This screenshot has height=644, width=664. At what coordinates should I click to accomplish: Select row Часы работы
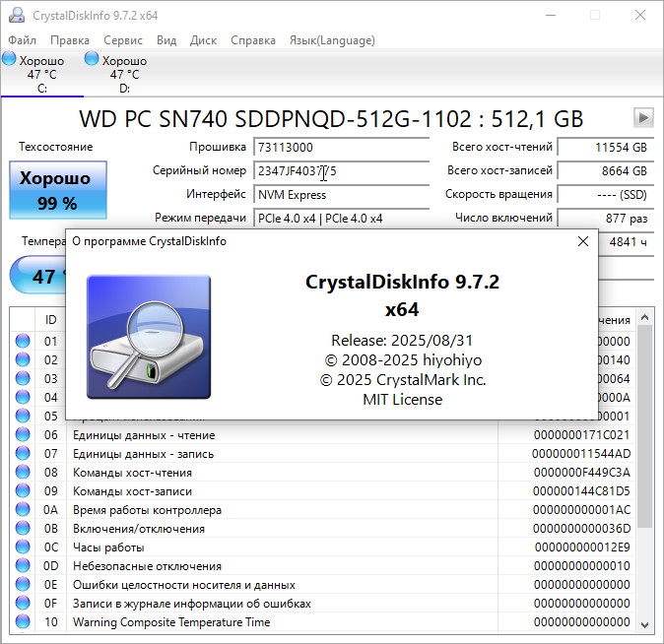click(323, 547)
